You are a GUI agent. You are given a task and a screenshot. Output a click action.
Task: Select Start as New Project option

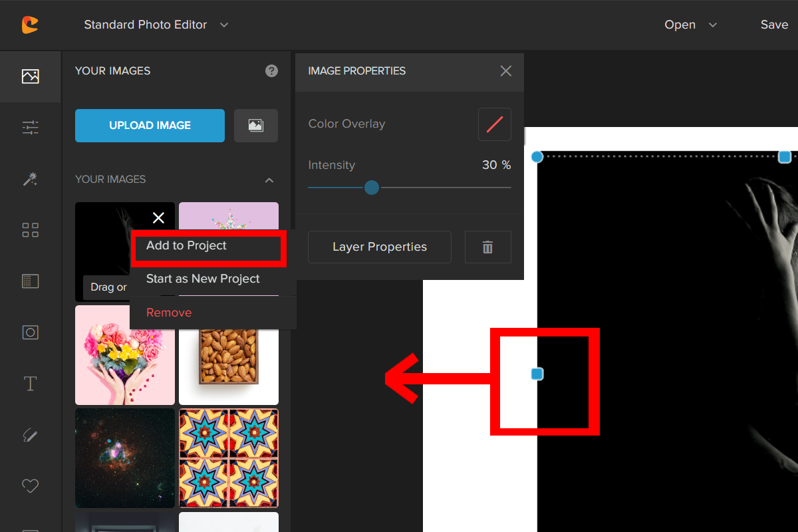point(203,279)
